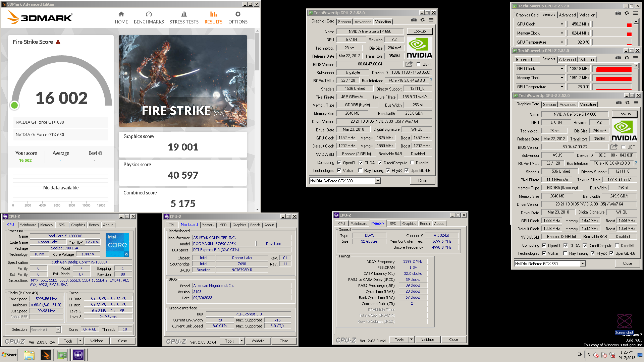Click the BIOS share icon in the Gigabyte GPU-Z window
644x362 pixels.
[x=409, y=64]
